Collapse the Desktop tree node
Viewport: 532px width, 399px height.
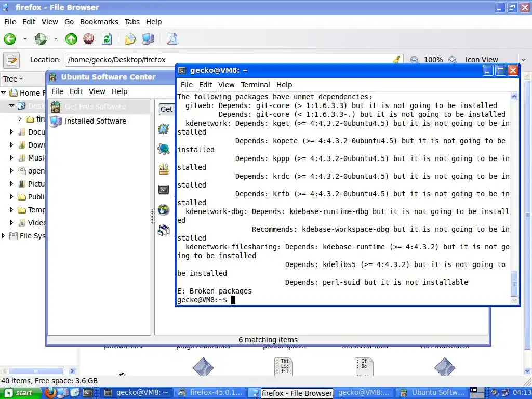coord(11,106)
